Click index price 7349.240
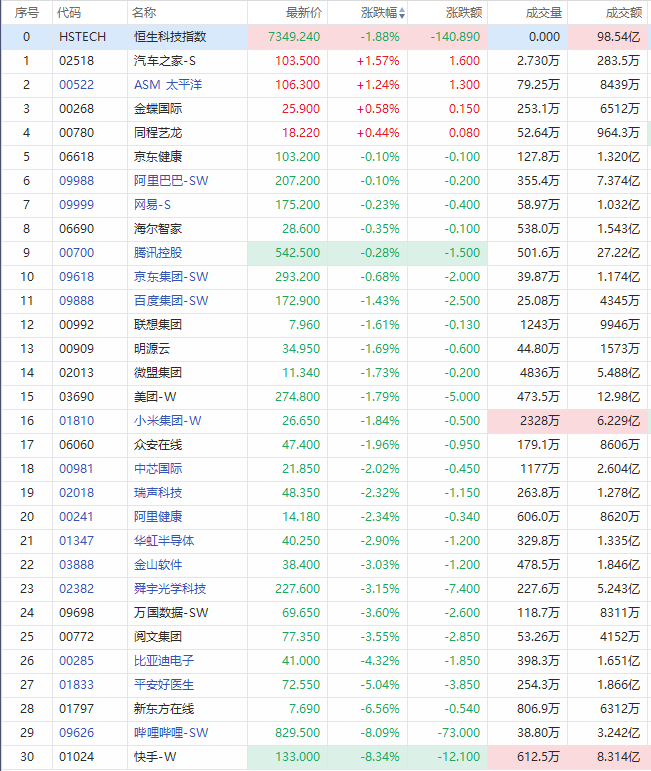Viewport: 651px width, 771px height. (294, 37)
